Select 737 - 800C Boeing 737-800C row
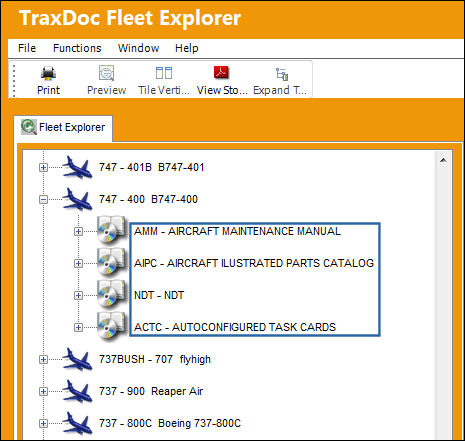 click(170, 423)
